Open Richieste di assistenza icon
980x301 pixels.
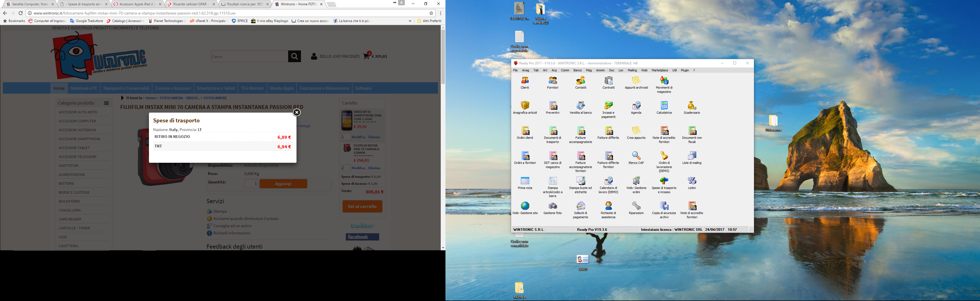(x=609, y=206)
